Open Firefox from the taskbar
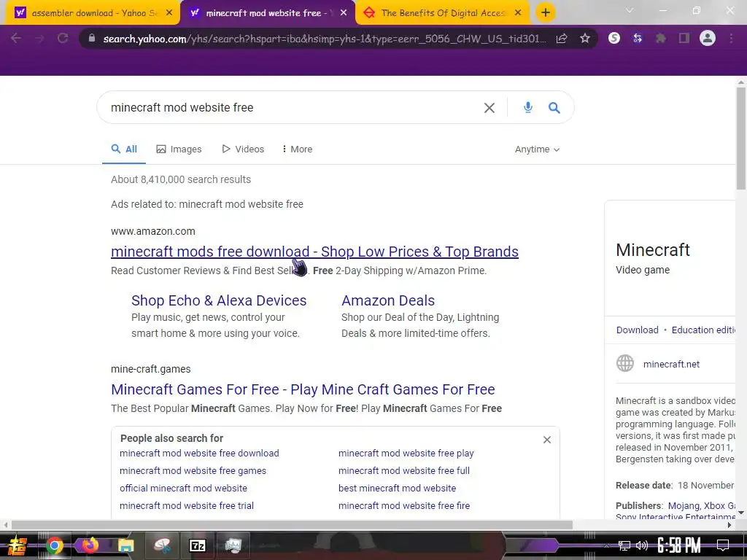 click(x=90, y=545)
